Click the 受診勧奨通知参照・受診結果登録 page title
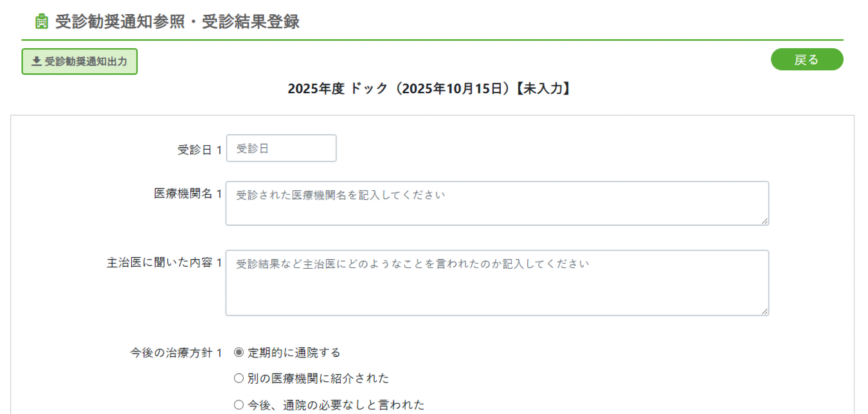This screenshot has width=868, height=414. [177, 21]
